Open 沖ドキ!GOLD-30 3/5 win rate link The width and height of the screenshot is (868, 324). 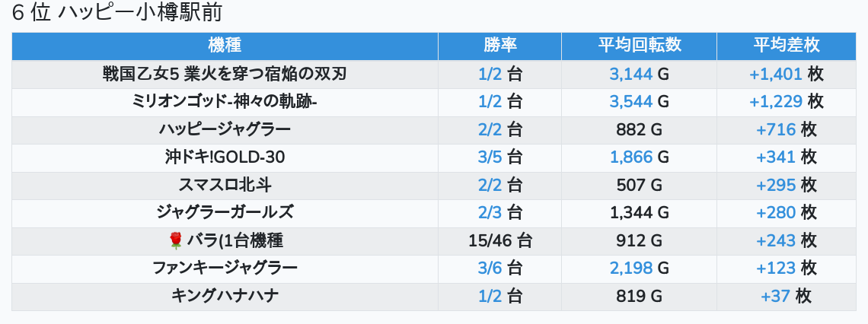click(490, 157)
